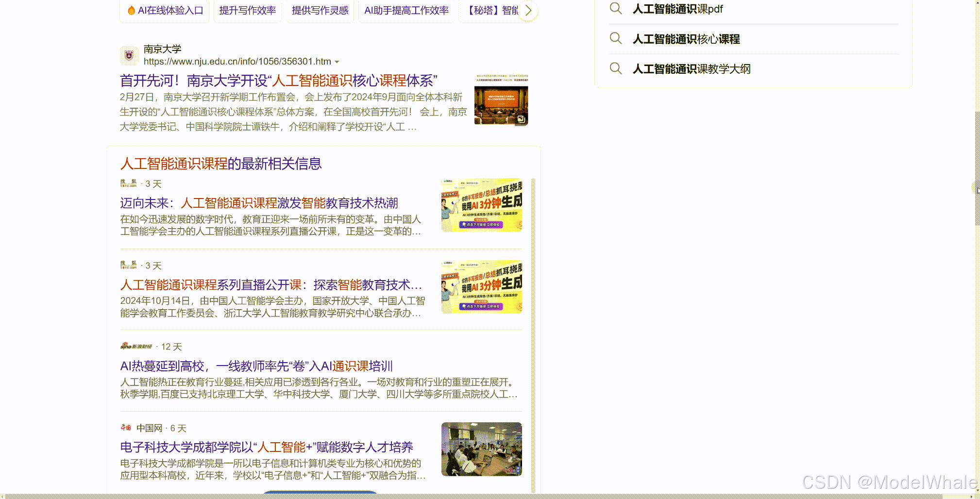Viewport: 980px width, 499px height.
Task: Click the image expand icon on meeting thumbnail
Action: click(521, 119)
